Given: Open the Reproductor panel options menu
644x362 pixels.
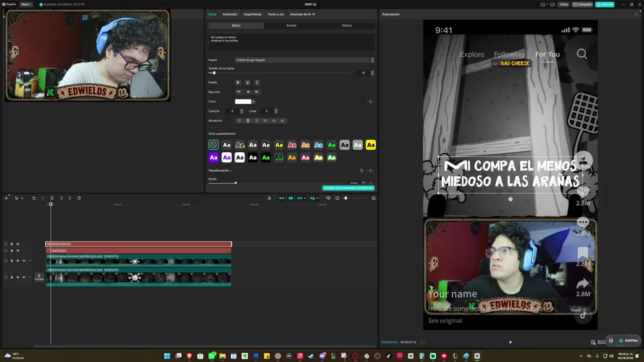Looking at the screenshot, I should [x=636, y=14].
